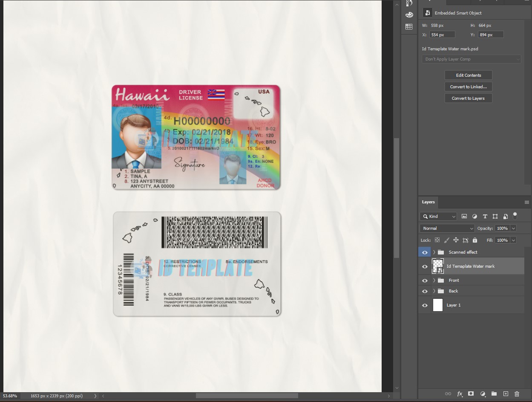Create a new group folder icon
The height and width of the screenshot is (402, 532).
point(494,394)
